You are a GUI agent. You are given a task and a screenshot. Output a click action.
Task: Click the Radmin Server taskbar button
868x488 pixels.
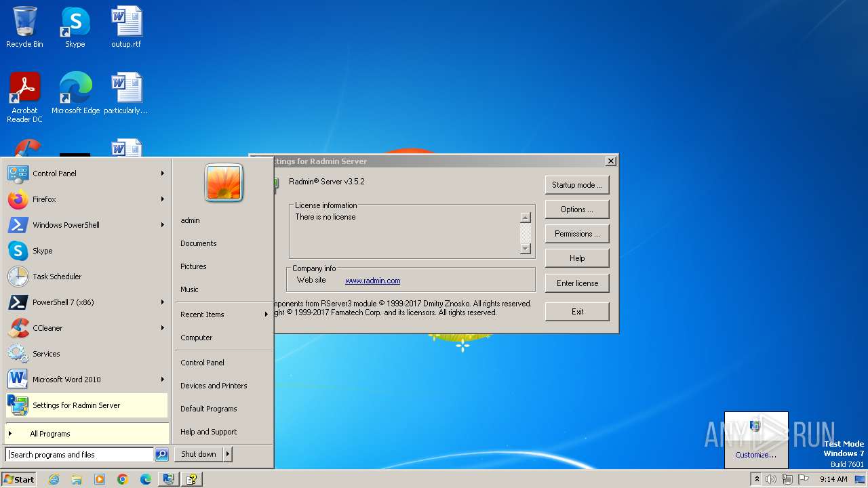coord(169,479)
